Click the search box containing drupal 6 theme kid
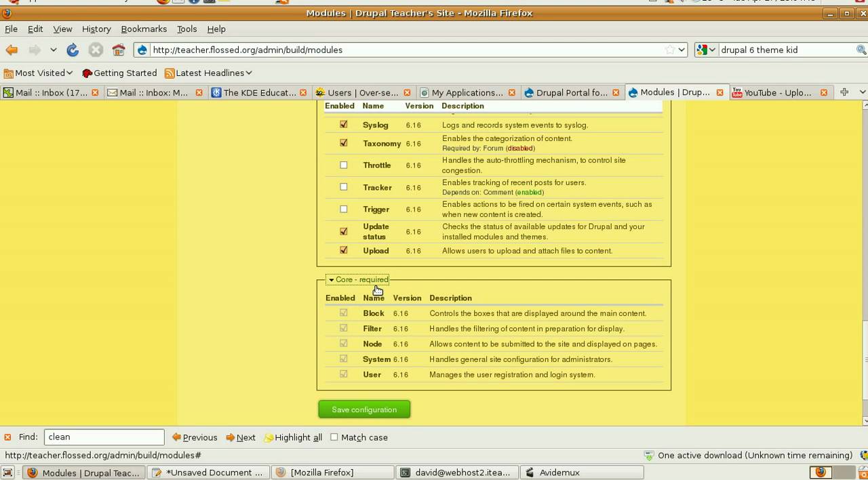This screenshot has width=868, height=480. pos(787,49)
